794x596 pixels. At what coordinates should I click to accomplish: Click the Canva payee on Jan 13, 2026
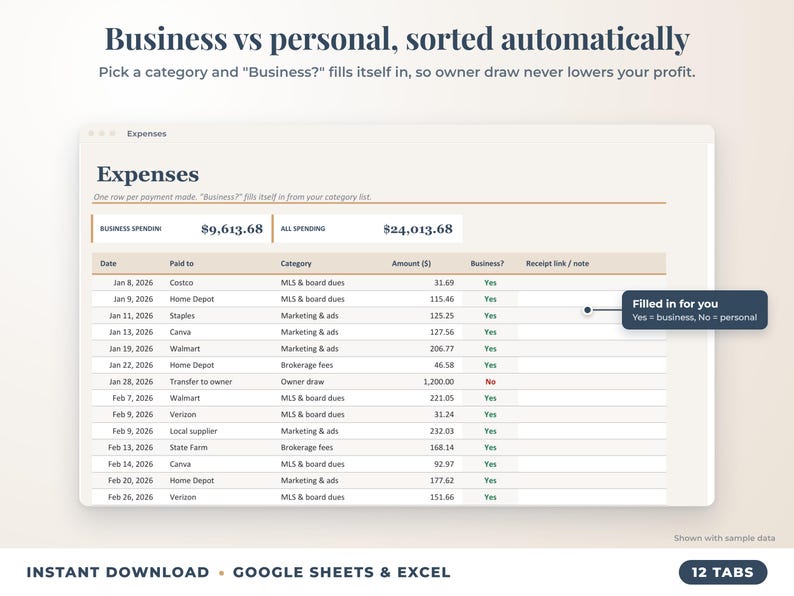pos(180,332)
